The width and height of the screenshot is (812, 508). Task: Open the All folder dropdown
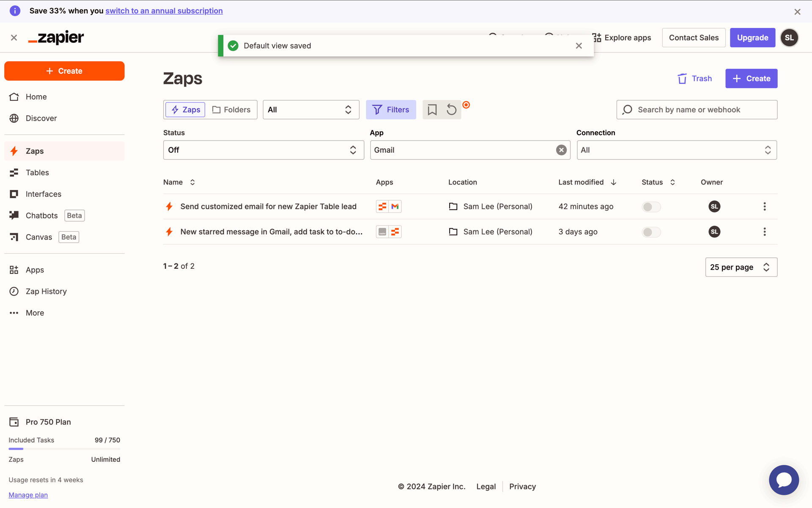click(311, 110)
